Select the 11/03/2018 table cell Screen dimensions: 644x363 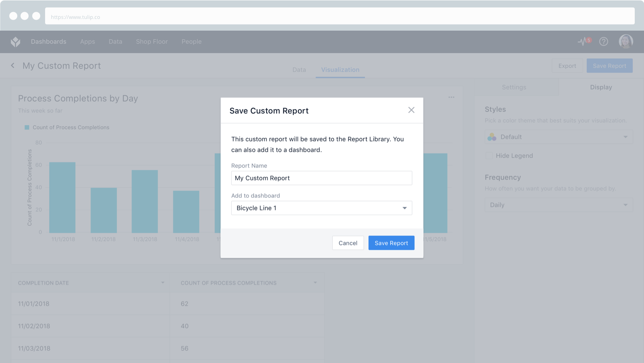click(90, 348)
